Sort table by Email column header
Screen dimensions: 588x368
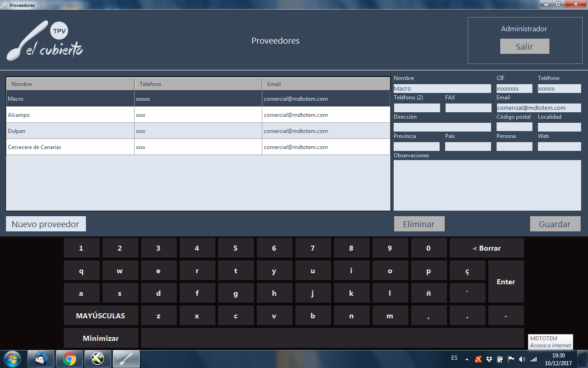[326, 84]
